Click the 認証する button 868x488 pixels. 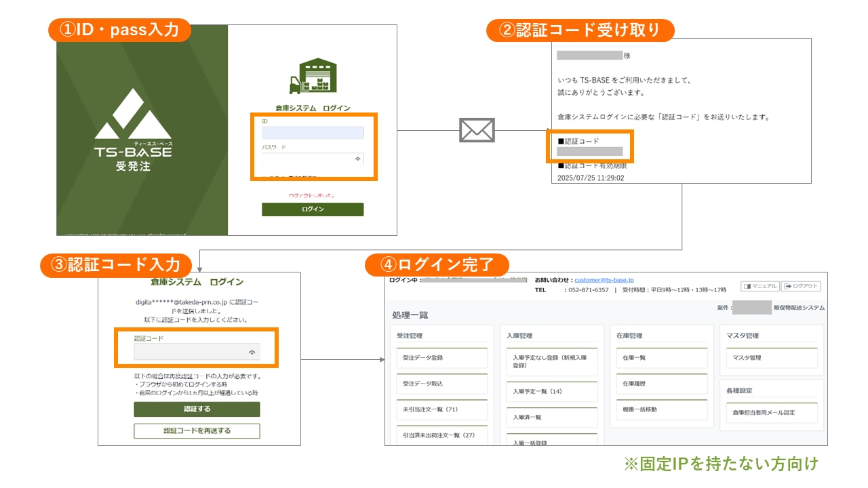click(197, 409)
